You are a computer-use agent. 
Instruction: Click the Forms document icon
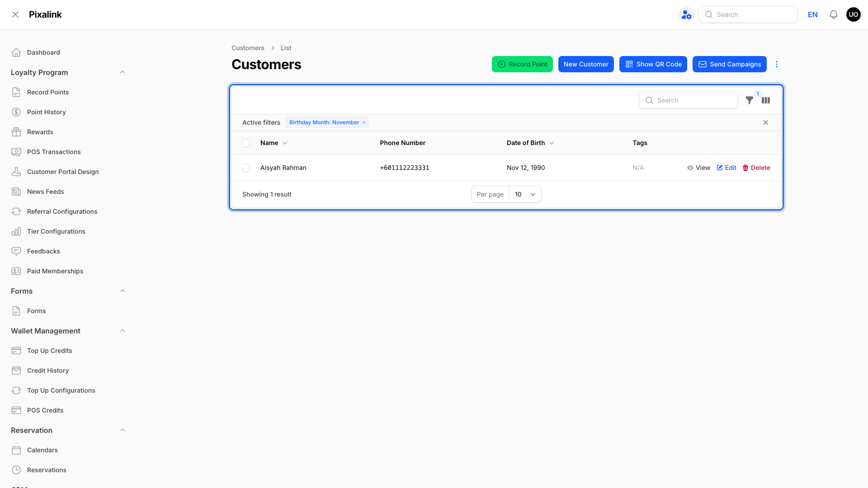16,311
